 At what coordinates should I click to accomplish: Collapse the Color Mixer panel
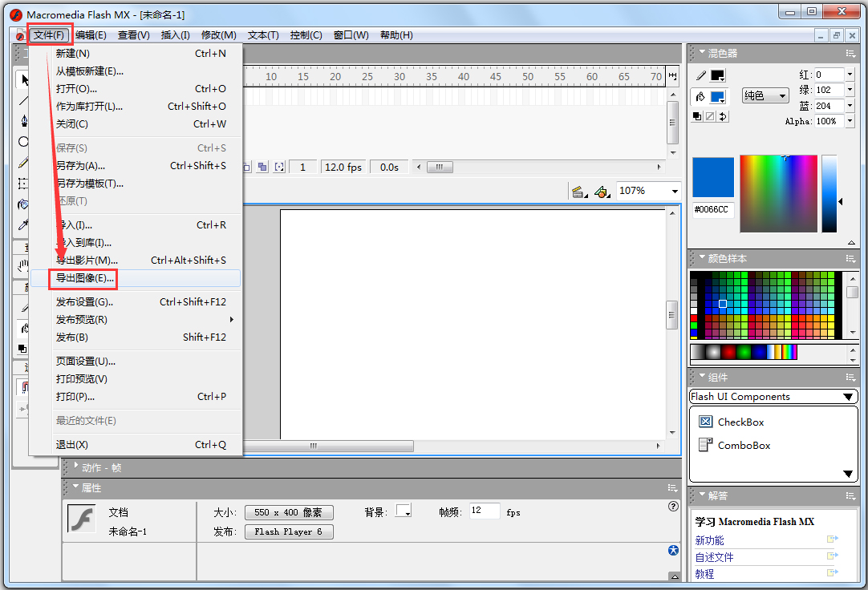tap(702, 52)
